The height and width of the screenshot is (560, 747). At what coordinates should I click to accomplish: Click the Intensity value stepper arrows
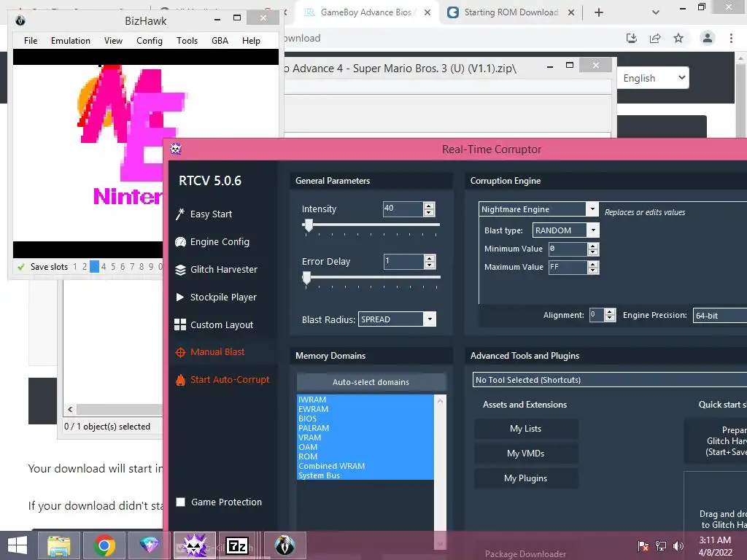pos(429,209)
